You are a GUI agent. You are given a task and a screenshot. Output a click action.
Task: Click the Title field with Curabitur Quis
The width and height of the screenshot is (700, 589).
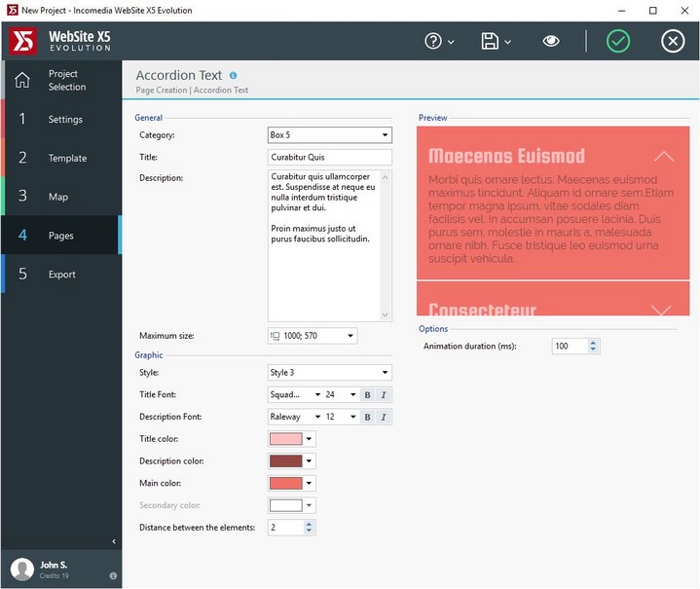(329, 157)
